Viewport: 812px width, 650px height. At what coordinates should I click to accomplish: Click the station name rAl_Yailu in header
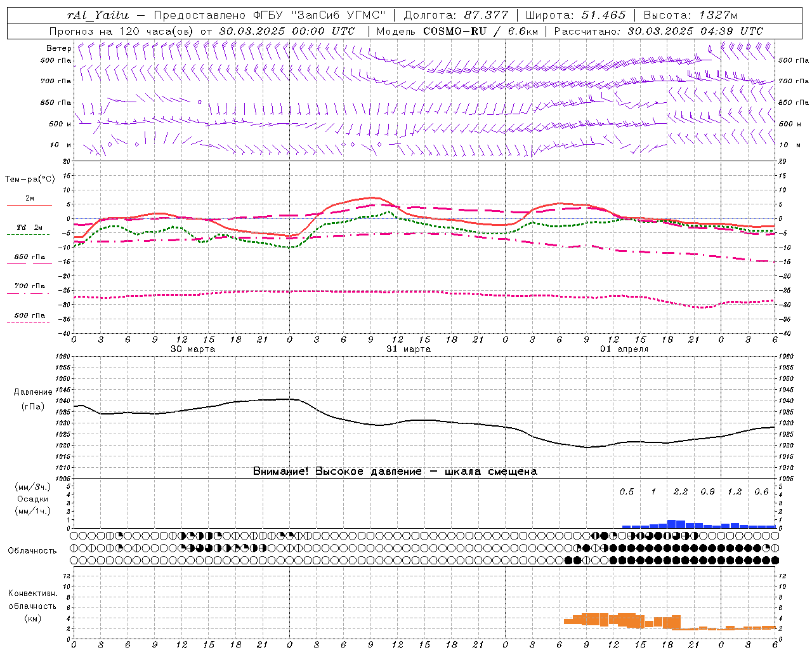click(98, 15)
